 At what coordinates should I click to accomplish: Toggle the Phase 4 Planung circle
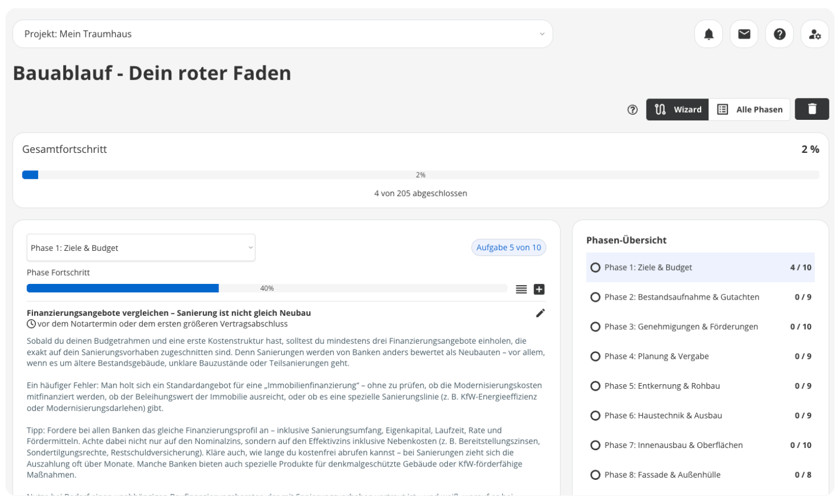pyautogui.click(x=595, y=357)
